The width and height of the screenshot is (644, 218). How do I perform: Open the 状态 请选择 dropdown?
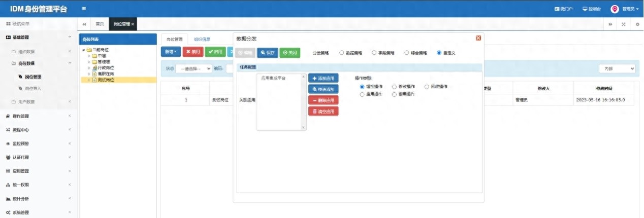click(x=194, y=68)
